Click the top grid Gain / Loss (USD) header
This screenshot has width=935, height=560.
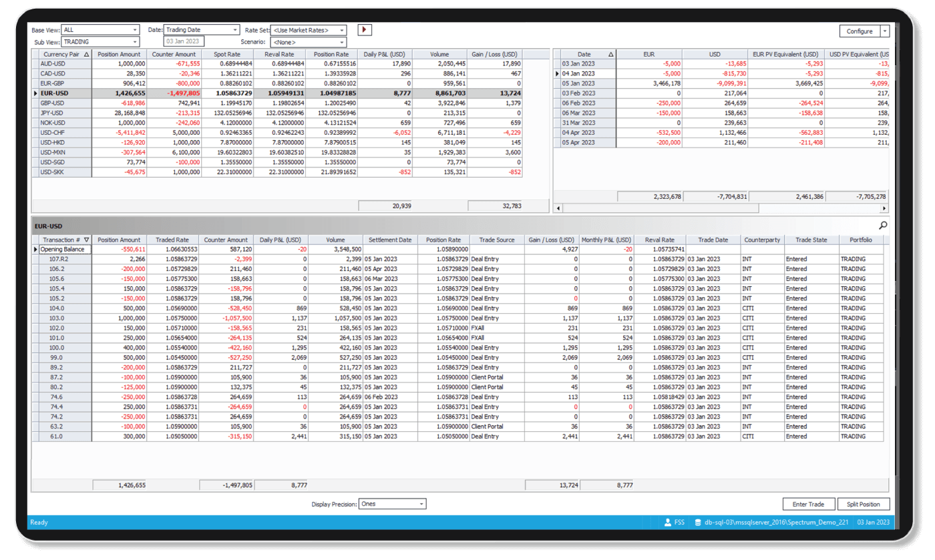click(494, 55)
